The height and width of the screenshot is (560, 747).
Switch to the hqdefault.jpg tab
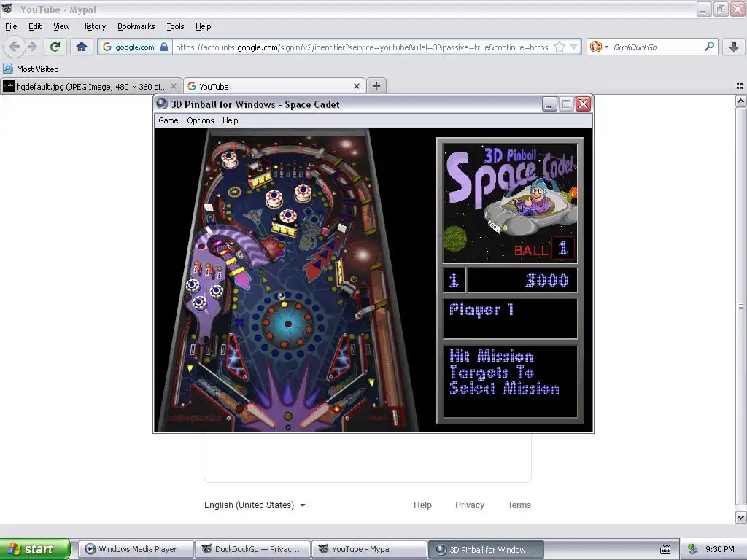91,87
